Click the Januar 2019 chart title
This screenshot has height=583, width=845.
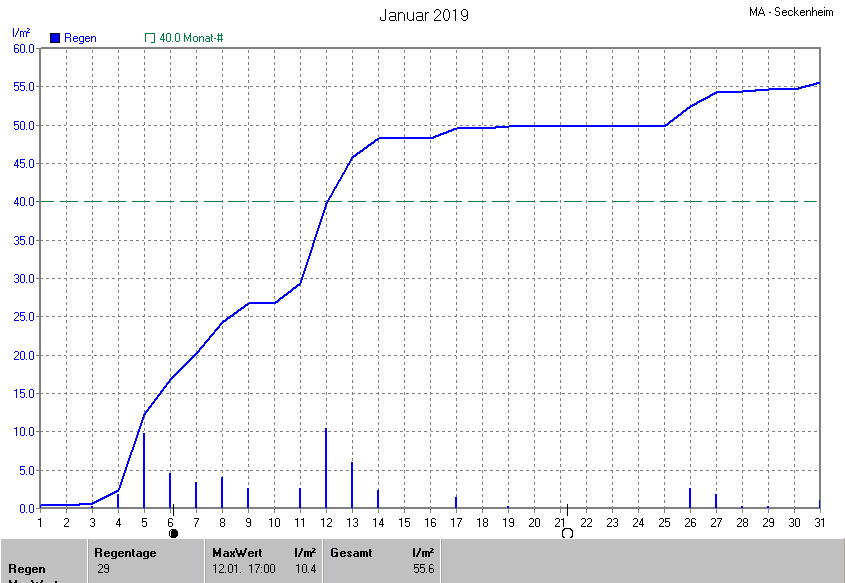423,15
